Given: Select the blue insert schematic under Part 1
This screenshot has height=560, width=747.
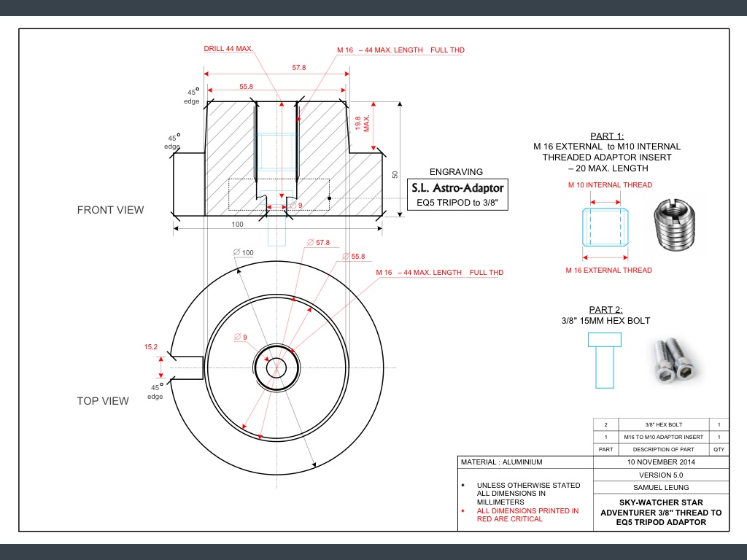Looking at the screenshot, I should [x=605, y=227].
